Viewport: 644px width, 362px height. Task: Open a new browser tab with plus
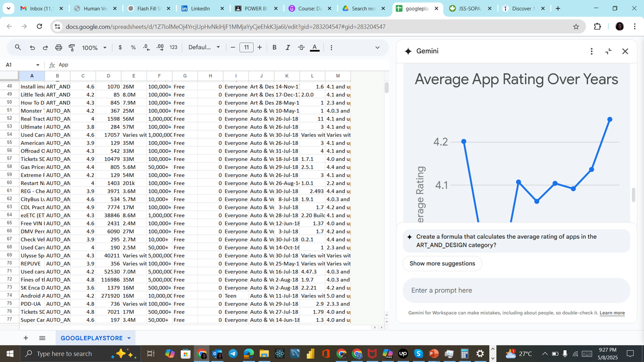point(558,9)
